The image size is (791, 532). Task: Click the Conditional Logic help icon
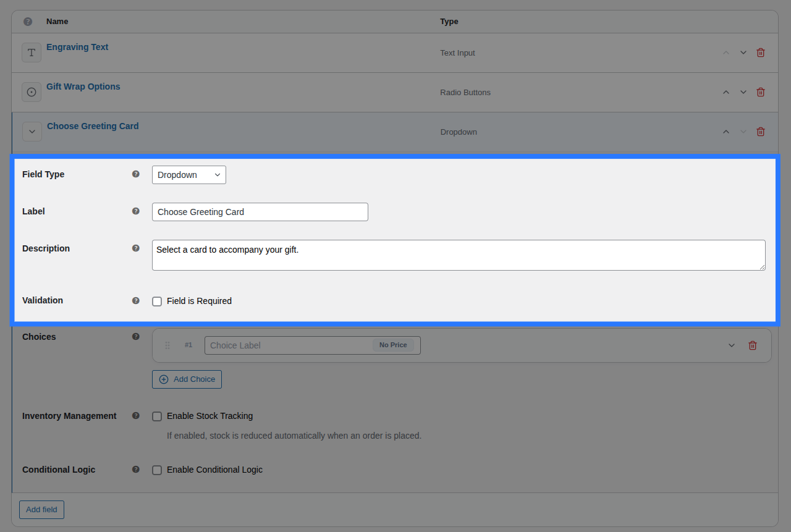pyautogui.click(x=136, y=470)
